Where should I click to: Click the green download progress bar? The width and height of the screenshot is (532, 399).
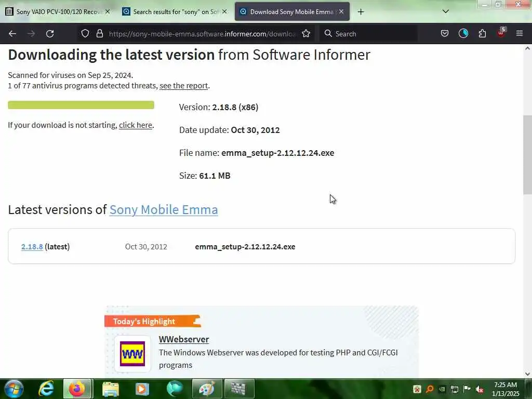pyautogui.click(x=81, y=105)
